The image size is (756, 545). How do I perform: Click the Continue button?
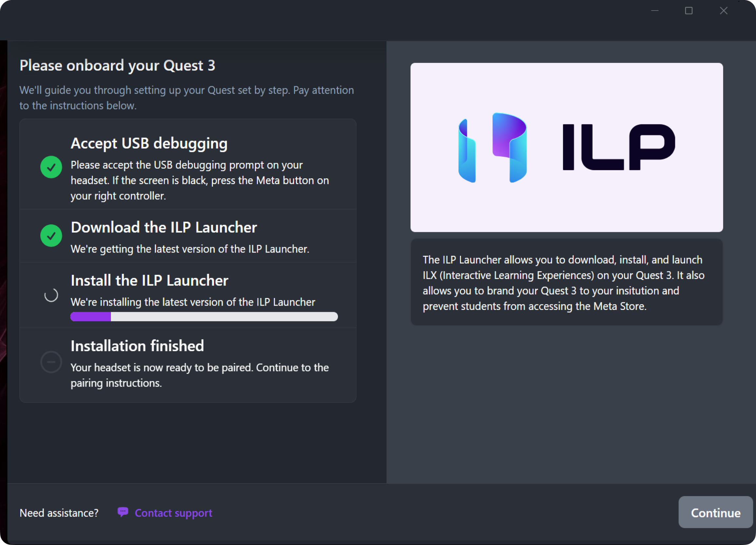pyautogui.click(x=715, y=512)
